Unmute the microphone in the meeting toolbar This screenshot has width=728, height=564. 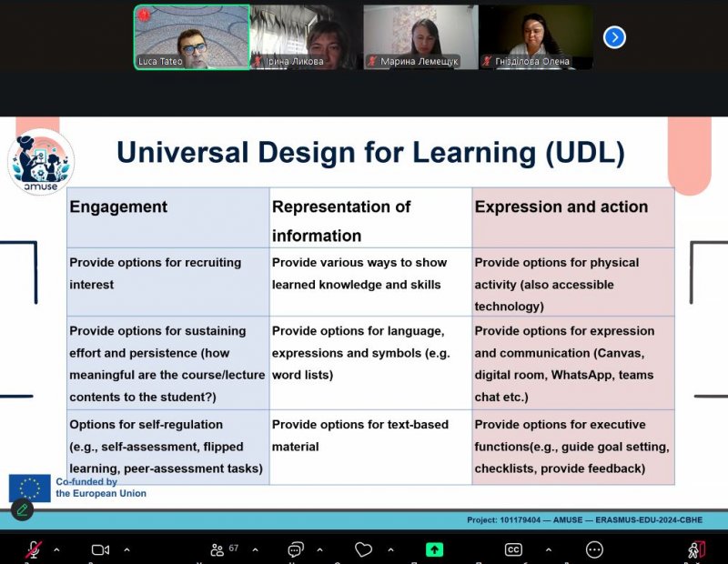(x=34, y=549)
